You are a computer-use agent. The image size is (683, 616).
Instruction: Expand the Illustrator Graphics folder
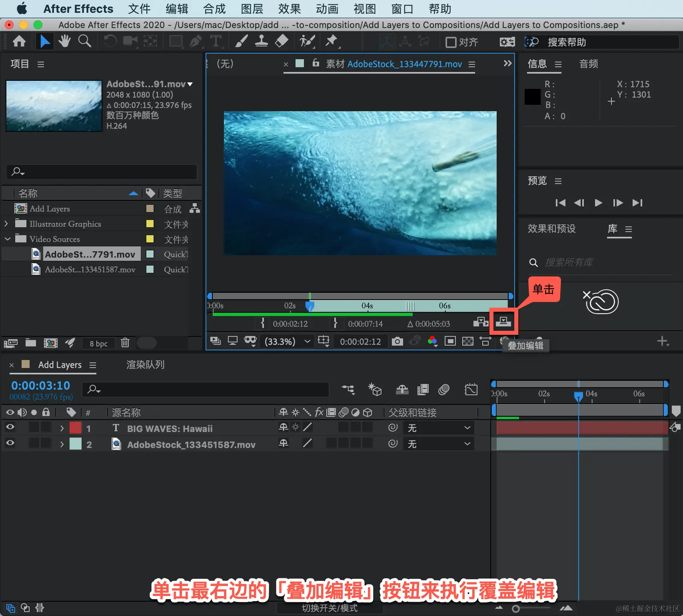pos(6,224)
